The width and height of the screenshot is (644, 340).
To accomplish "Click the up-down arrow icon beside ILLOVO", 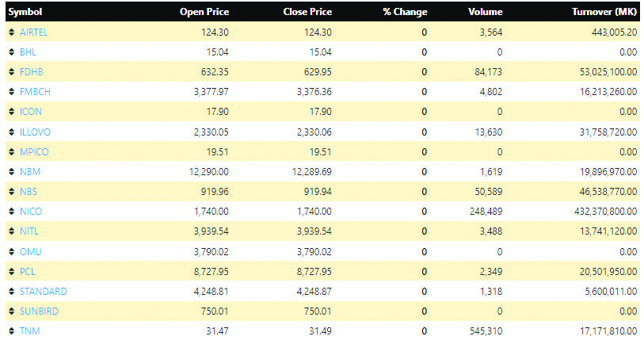I will pos(11,132).
